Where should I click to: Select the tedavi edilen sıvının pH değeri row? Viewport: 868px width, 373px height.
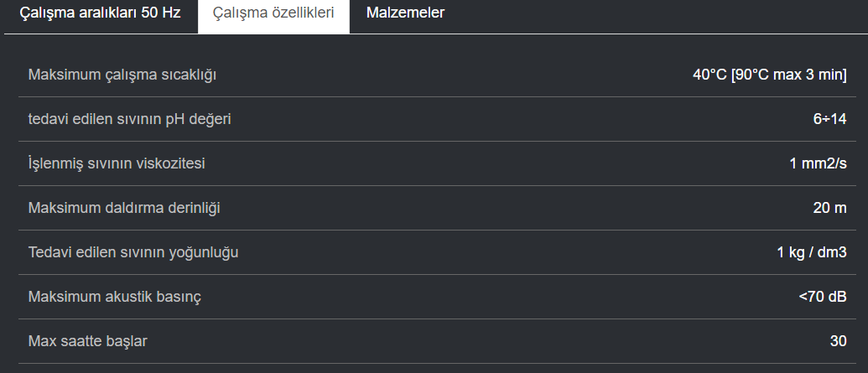[x=437, y=119]
